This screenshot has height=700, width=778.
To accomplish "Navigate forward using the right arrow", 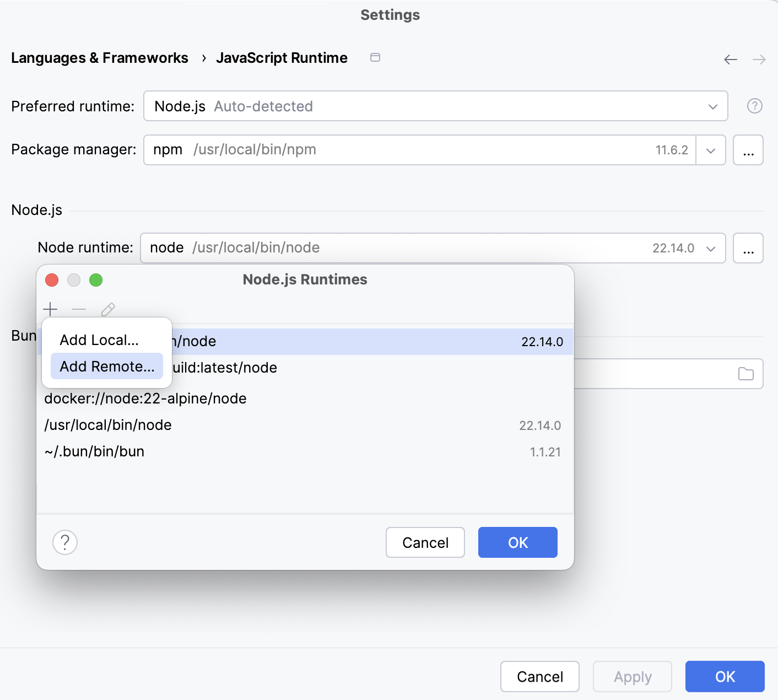I will [759, 59].
